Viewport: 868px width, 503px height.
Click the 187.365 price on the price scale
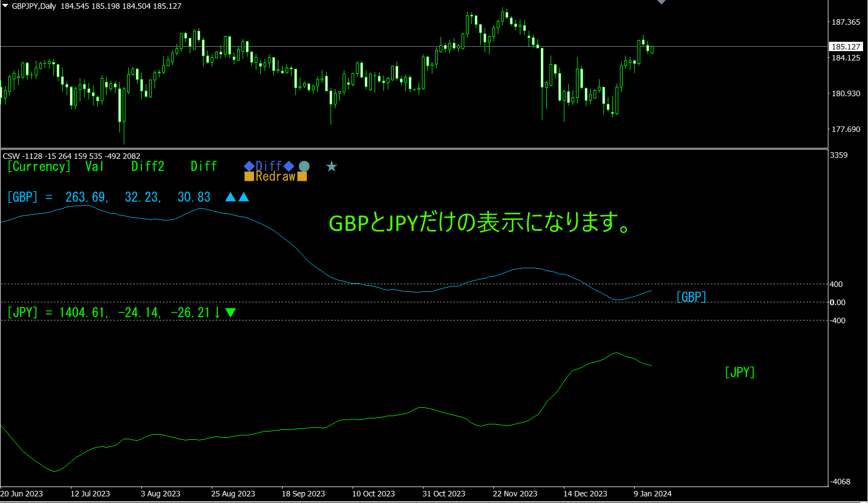pyautogui.click(x=846, y=22)
